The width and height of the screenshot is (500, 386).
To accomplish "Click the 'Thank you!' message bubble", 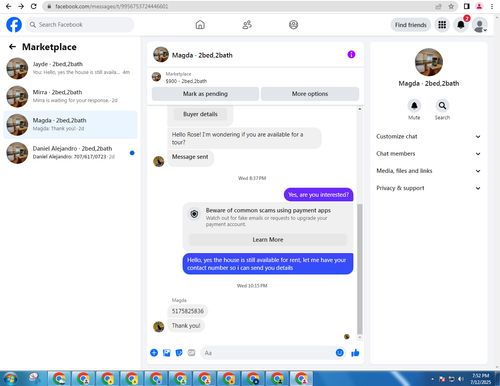I will click(186, 326).
